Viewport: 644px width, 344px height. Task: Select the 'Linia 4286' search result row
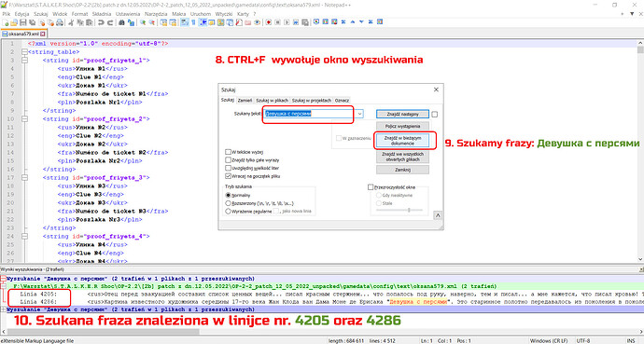[x=322, y=302]
